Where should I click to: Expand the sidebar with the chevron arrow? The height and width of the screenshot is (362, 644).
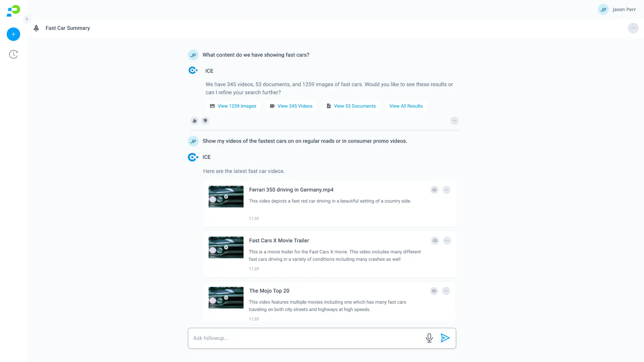tap(27, 19)
